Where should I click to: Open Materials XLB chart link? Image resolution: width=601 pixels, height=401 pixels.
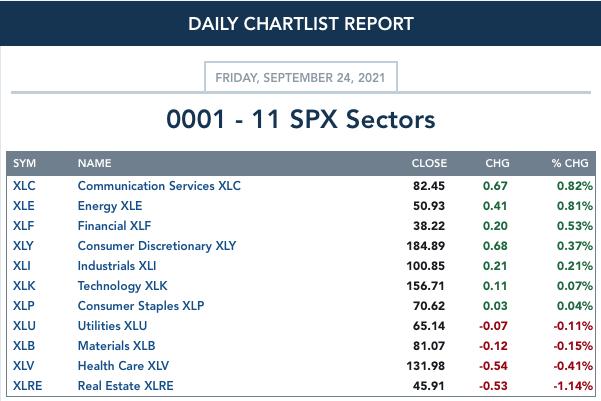pyautogui.click(x=117, y=346)
